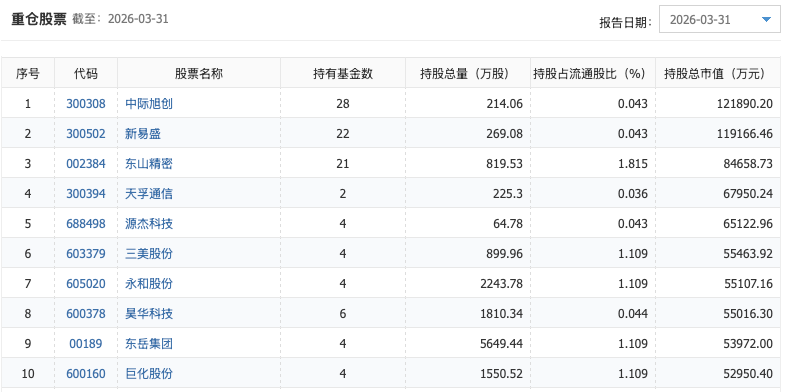786x392 pixels.
Task: Open stock code link 002384
Action: click(86, 164)
